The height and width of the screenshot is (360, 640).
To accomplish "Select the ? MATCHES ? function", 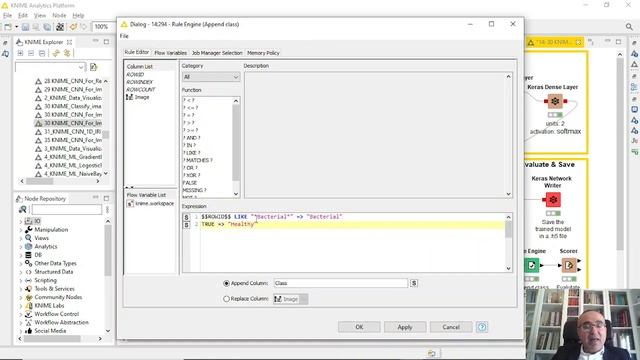I will [198, 160].
